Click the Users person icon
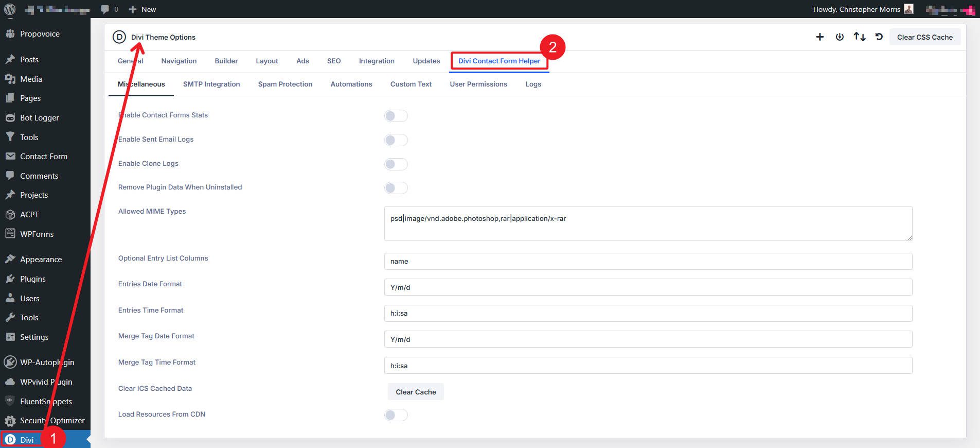This screenshot has height=448, width=980. [x=10, y=299]
